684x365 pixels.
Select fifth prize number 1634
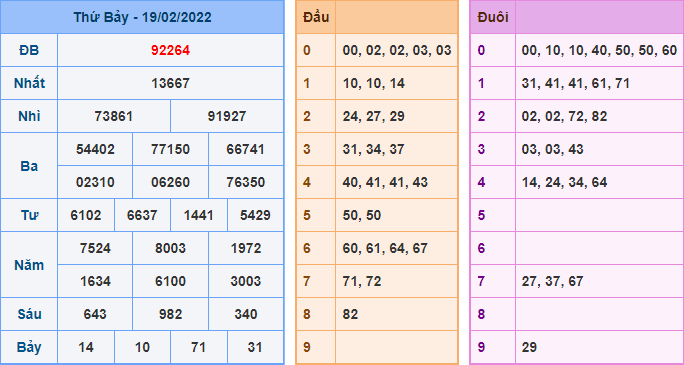click(x=95, y=281)
